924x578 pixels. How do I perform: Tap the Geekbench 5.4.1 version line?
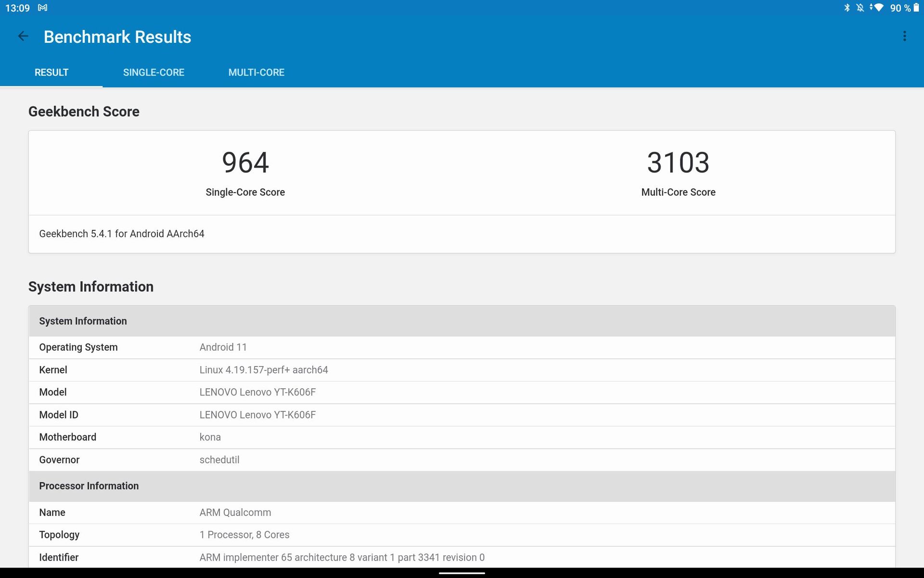coord(122,234)
